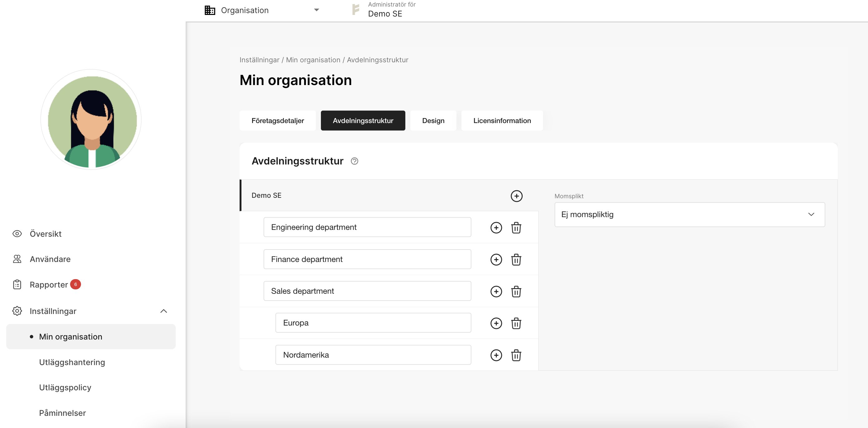
Task: Delete the Engineering department row
Action: click(516, 227)
